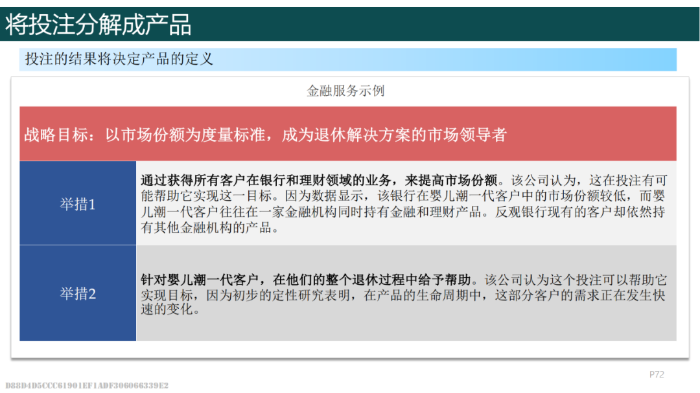Select bold sentence 针对婴儿潮一代客户
Screen dimensions: 700x393
click(x=200, y=280)
